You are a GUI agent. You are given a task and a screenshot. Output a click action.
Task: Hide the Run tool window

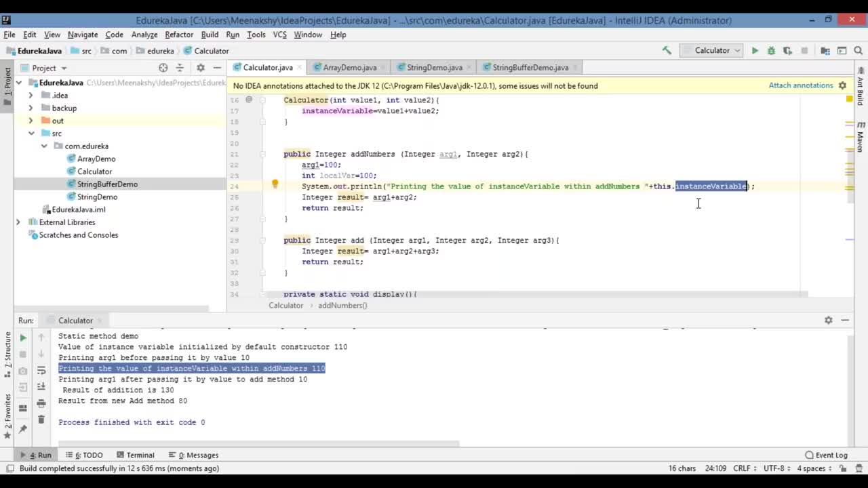point(845,320)
